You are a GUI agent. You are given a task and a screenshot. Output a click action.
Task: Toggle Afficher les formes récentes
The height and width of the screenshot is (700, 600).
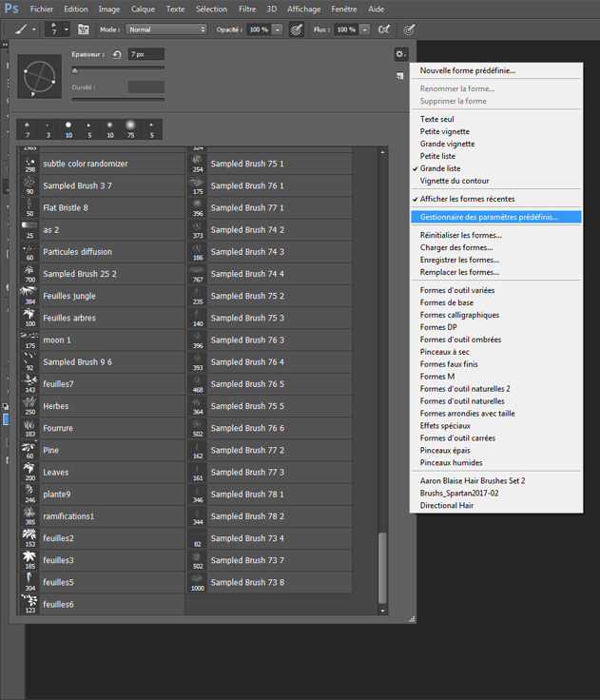[467, 199]
